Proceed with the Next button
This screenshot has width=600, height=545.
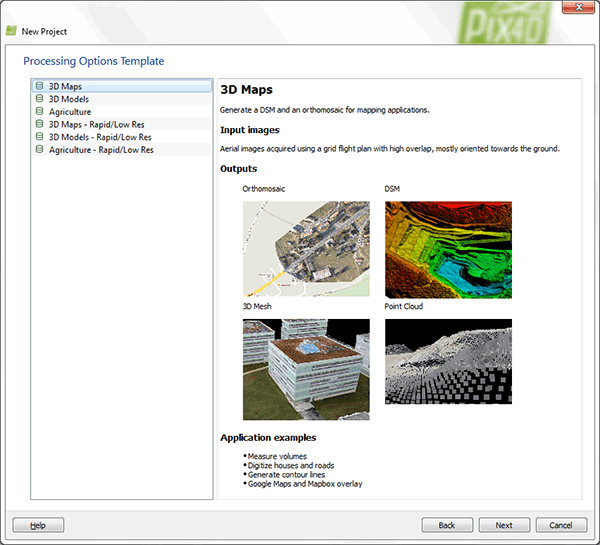504,525
